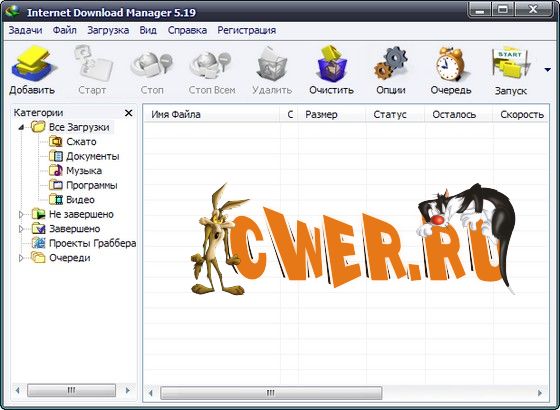Sort by Статус column header
The width and height of the screenshot is (560, 410).
coord(396,114)
